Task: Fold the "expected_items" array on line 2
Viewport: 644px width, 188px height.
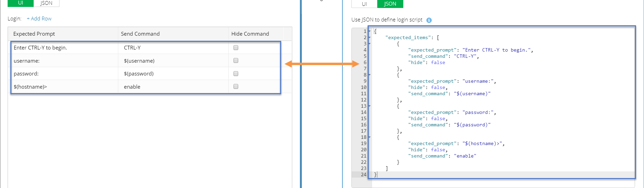Action: (369, 37)
